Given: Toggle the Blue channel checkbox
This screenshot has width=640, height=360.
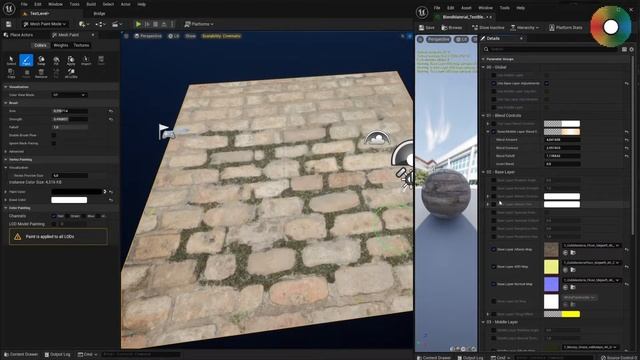Looking at the screenshot, I should point(84,216).
